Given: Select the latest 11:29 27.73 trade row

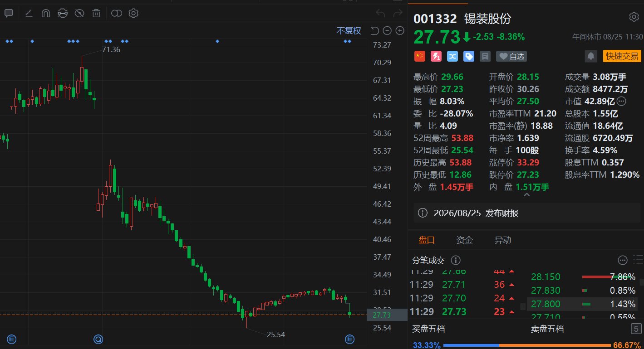Looking at the screenshot, I should tap(462, 312).
